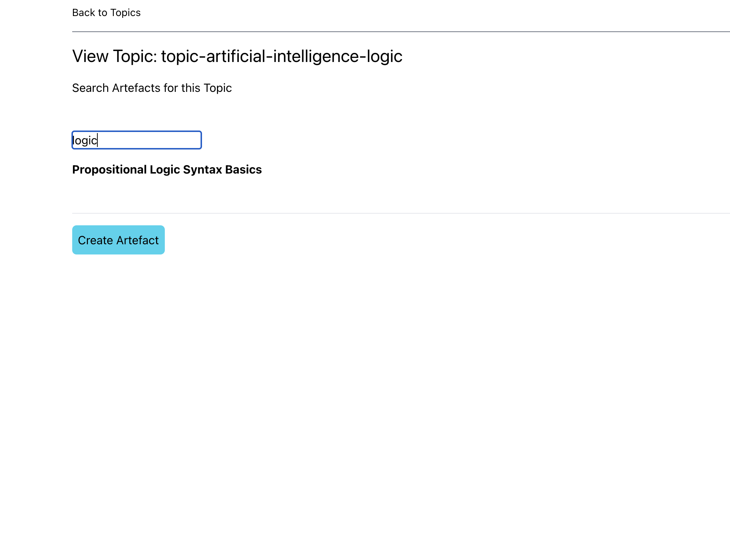Click the View Topic page heading
Screen dimensions: 730x560
[237, 56]
